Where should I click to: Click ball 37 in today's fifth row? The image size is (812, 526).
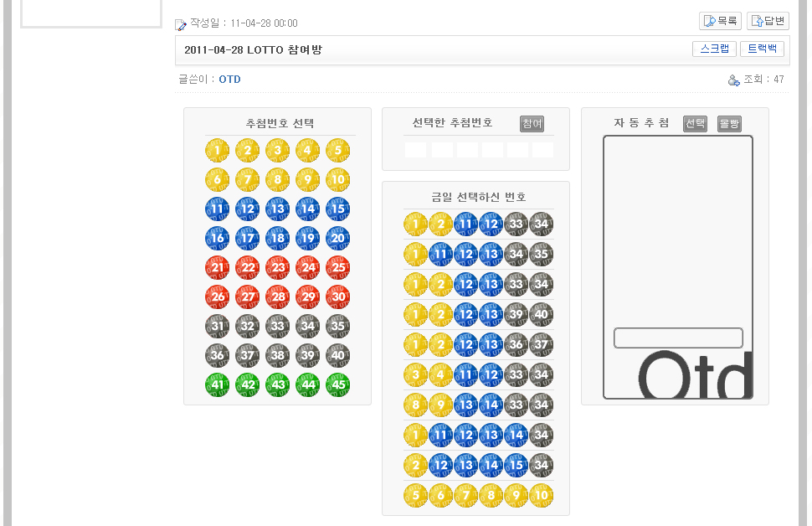(541, 344)
